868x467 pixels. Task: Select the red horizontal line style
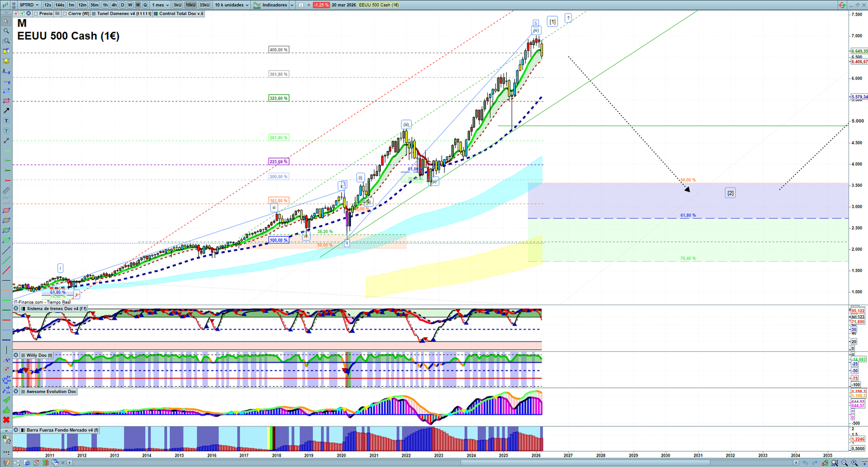(6, 320)
